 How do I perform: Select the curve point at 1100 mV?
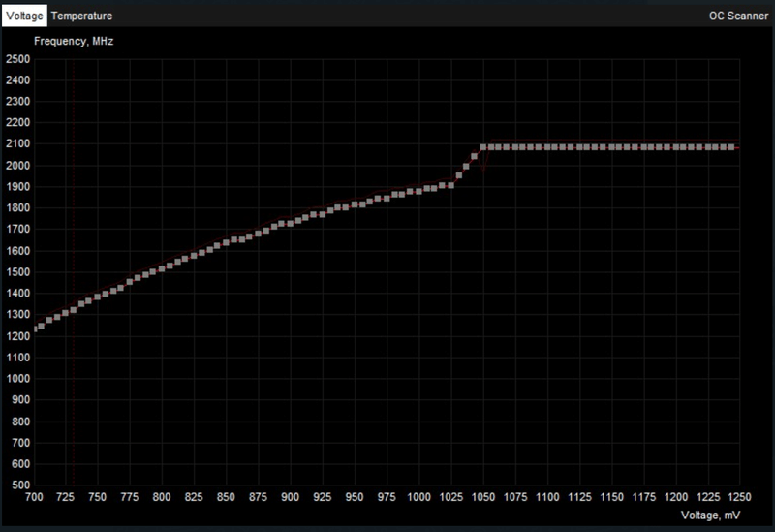click(x=547, y=147)
